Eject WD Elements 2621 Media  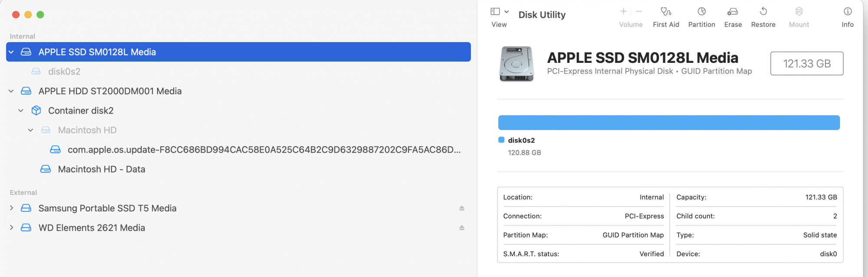462,228
